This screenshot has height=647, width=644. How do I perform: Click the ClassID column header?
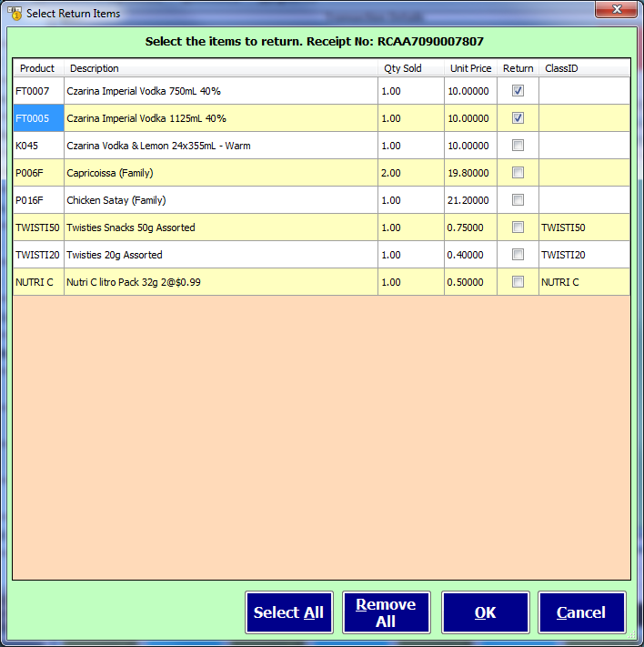pyautogui.click(x=584, y=68)
